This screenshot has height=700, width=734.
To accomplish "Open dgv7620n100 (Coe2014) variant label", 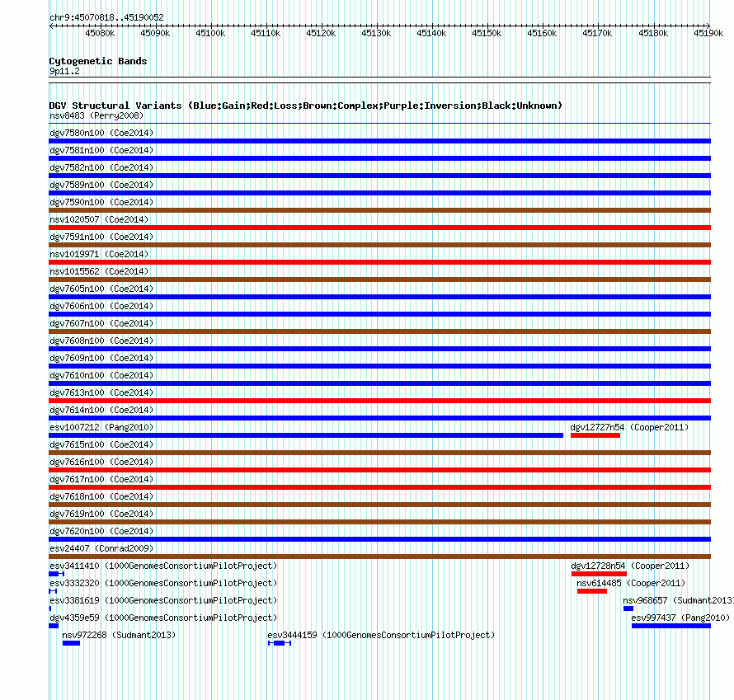I will tap(101, 531).
